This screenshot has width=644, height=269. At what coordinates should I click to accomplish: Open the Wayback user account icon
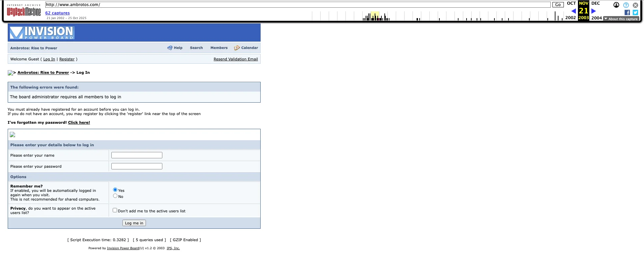click(x=616, y=5)
